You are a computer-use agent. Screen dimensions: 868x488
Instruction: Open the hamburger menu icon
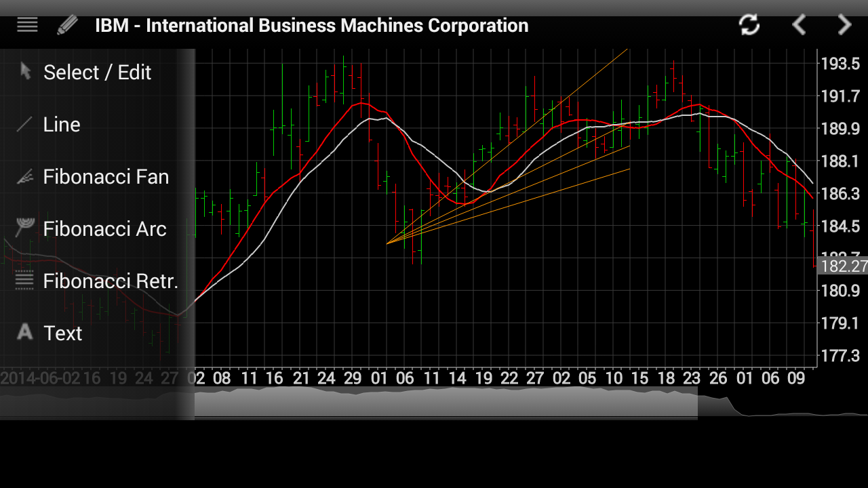pos(27,26)
